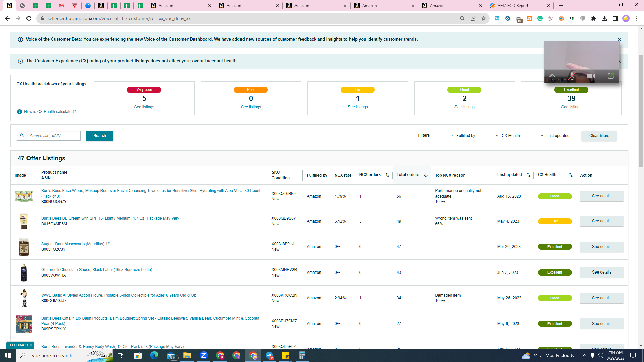This screenshot has height=362, width=644.
Task: Open File Explorer from the taskbar
Action: coord(187,355)
